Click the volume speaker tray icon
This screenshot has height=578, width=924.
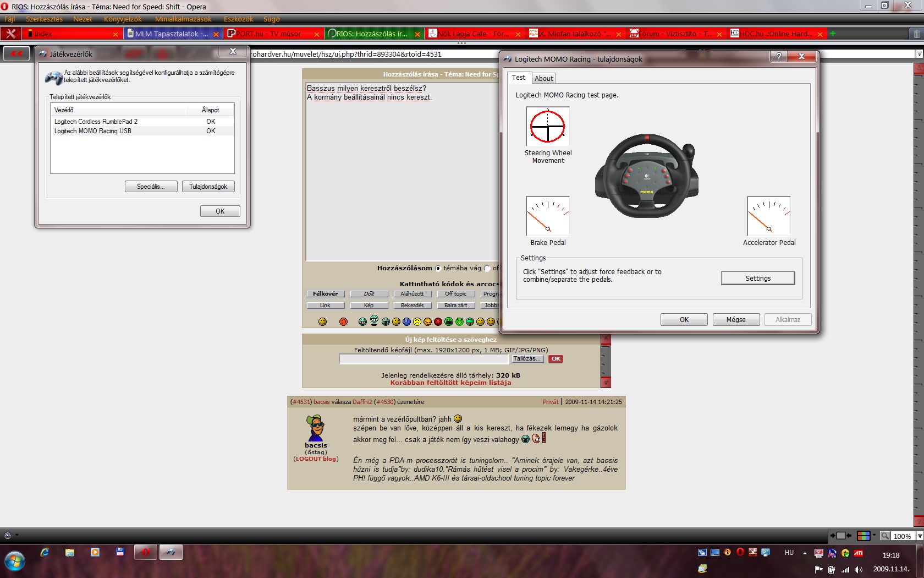[x=859, y=569]
